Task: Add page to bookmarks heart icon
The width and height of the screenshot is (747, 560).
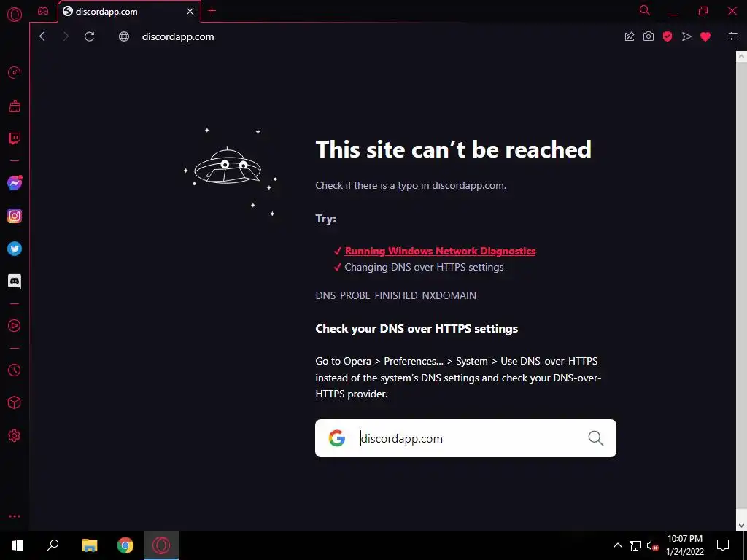Action: (705, 36)
